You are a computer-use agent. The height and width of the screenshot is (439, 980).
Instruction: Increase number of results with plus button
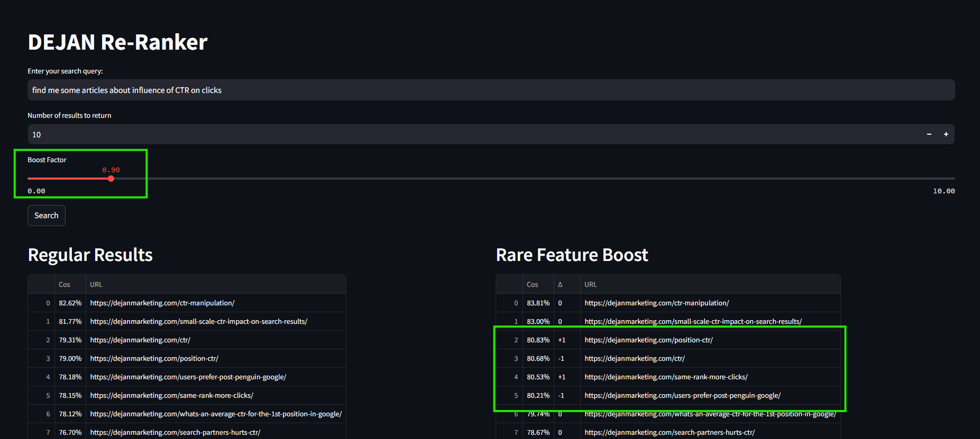pyautogui.click(x=946, y=135)
